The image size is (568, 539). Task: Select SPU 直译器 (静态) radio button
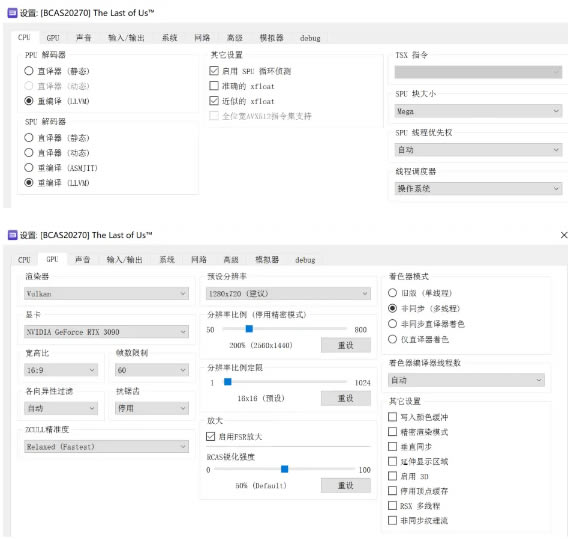click(x=29, y=138)
